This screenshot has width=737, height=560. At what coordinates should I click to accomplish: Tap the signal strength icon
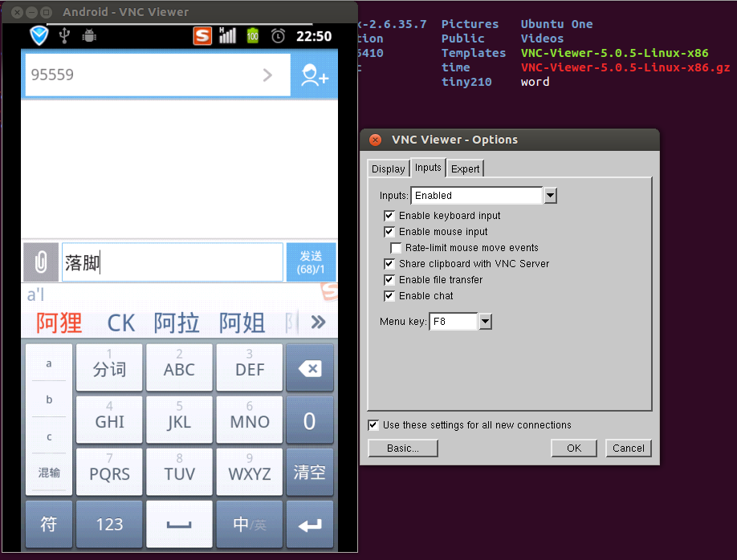pos(227,36)
